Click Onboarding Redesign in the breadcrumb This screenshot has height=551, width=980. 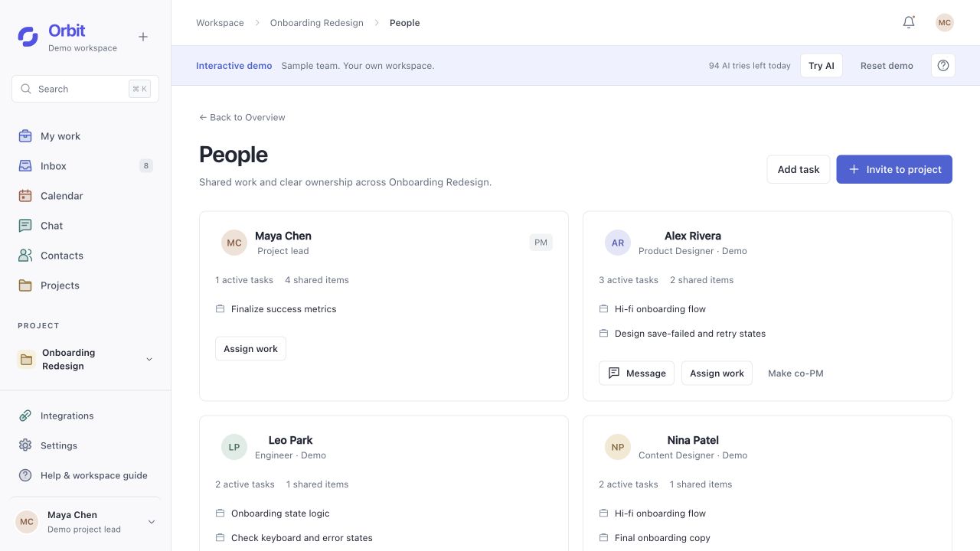[x=317, y=23]
